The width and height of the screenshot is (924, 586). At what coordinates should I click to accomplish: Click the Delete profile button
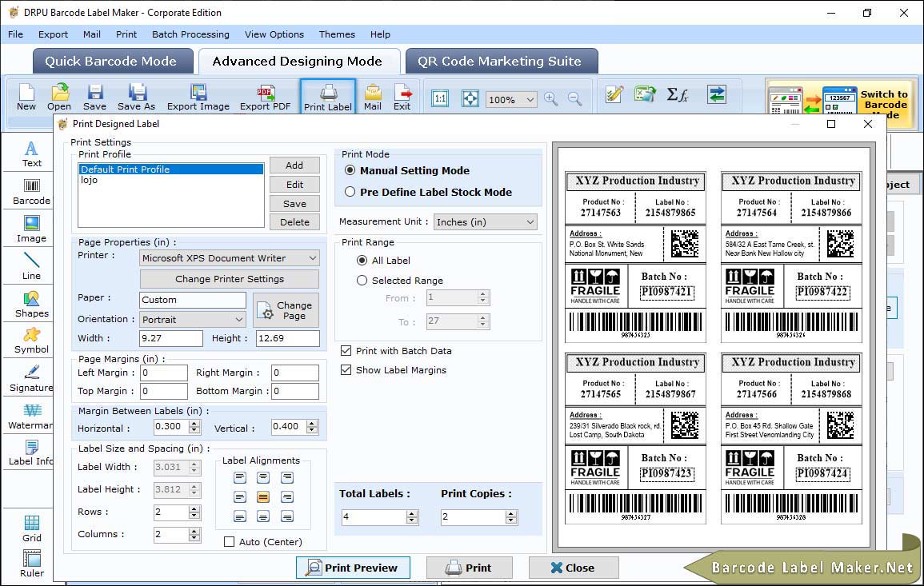294,222
